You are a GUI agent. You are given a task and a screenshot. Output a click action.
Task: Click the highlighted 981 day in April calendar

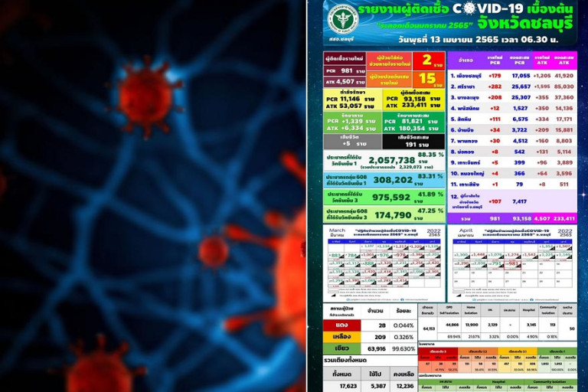point(512,263)
